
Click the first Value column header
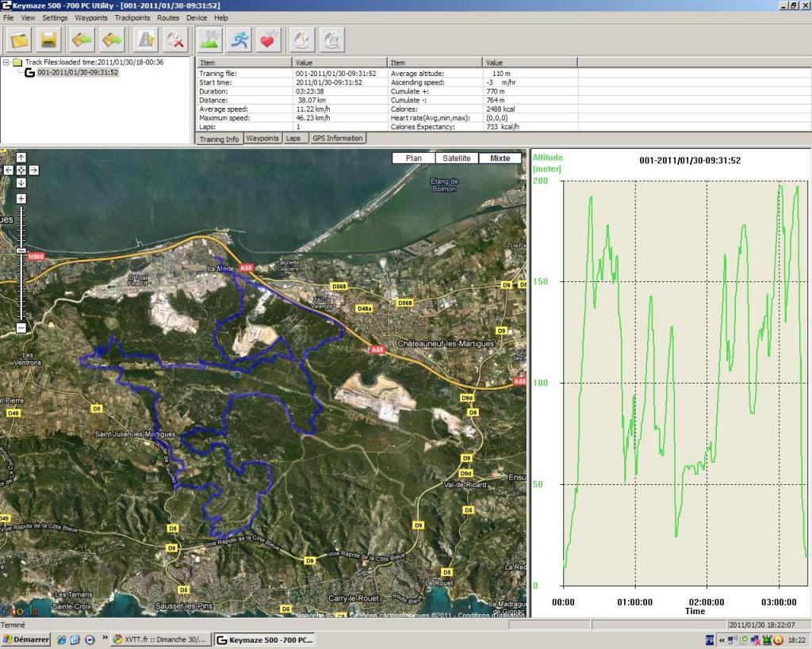pos(339,63)
